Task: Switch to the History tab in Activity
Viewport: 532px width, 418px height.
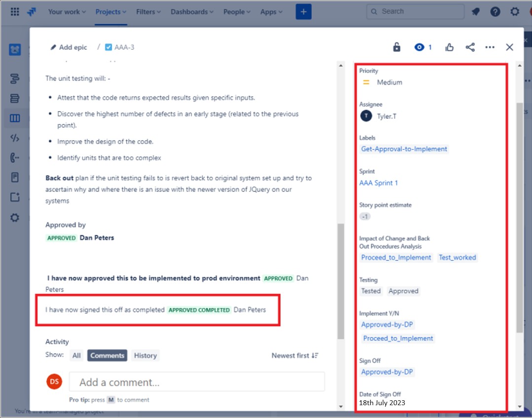Action: [x=145, y=355]
